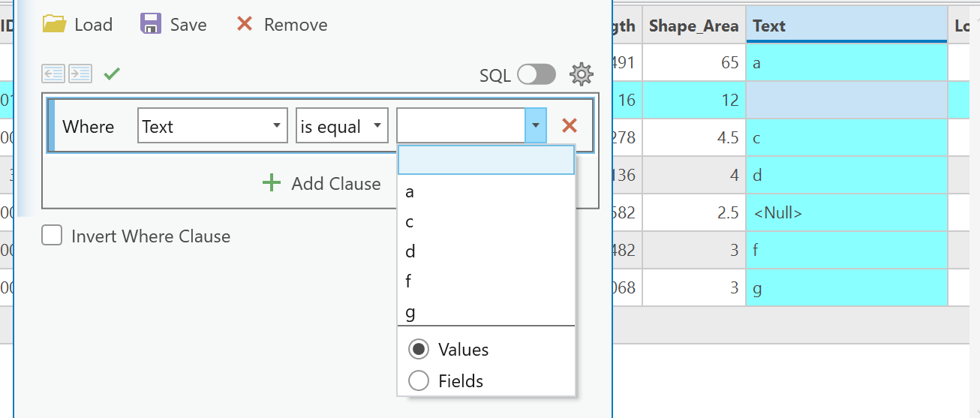The height and width of the screenshot is (418, 980).
Task: Collapse the value dropdown arrow
Action: point(536,126)
